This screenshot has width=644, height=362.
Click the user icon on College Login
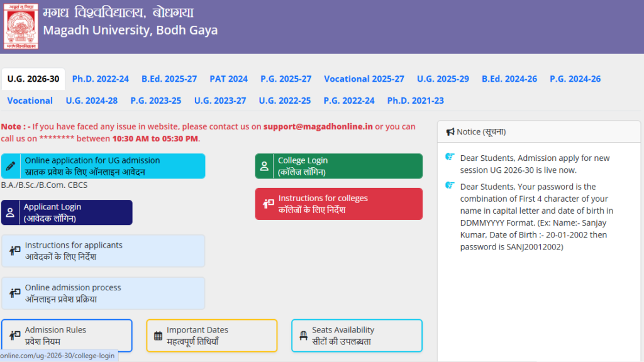click(x=264, y=166)
